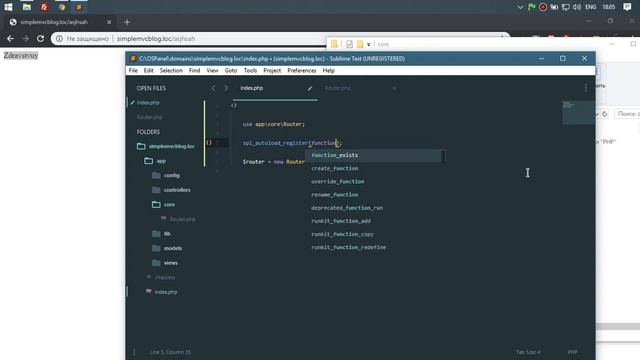Go forward in the Chrome browser

pos(25,38)
